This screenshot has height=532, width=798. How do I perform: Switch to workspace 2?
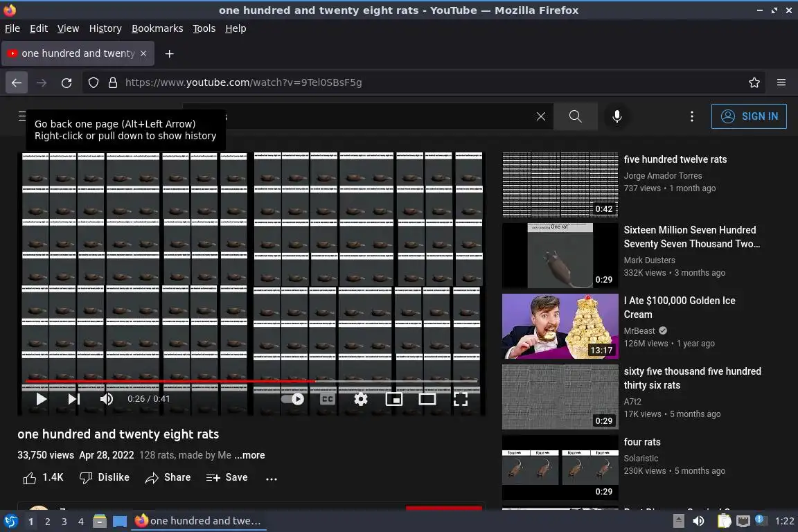click(x=47, y=522)
